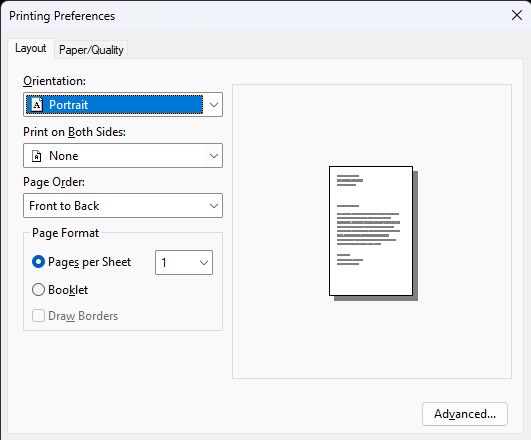Open the Advanced... settings button
The width and height of the screenshot is (531, 440).
(x=465, y=414)
